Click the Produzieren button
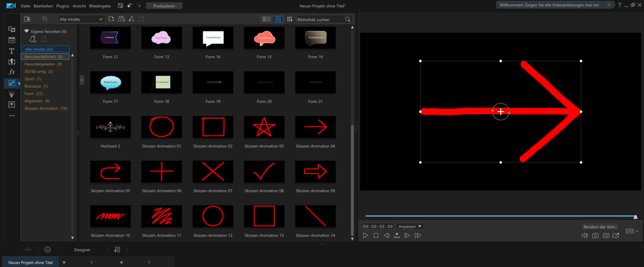 tap(164, 6)
